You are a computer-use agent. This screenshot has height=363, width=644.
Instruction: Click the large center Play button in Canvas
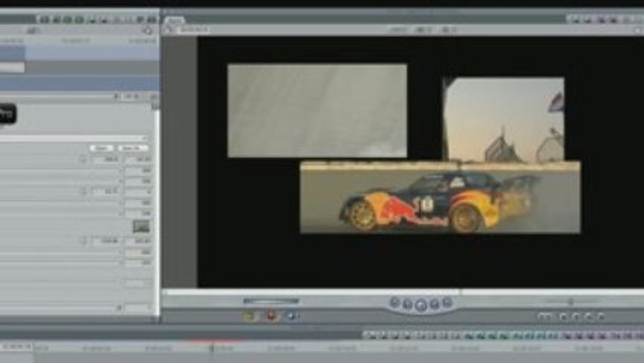[x=421, y=305]
